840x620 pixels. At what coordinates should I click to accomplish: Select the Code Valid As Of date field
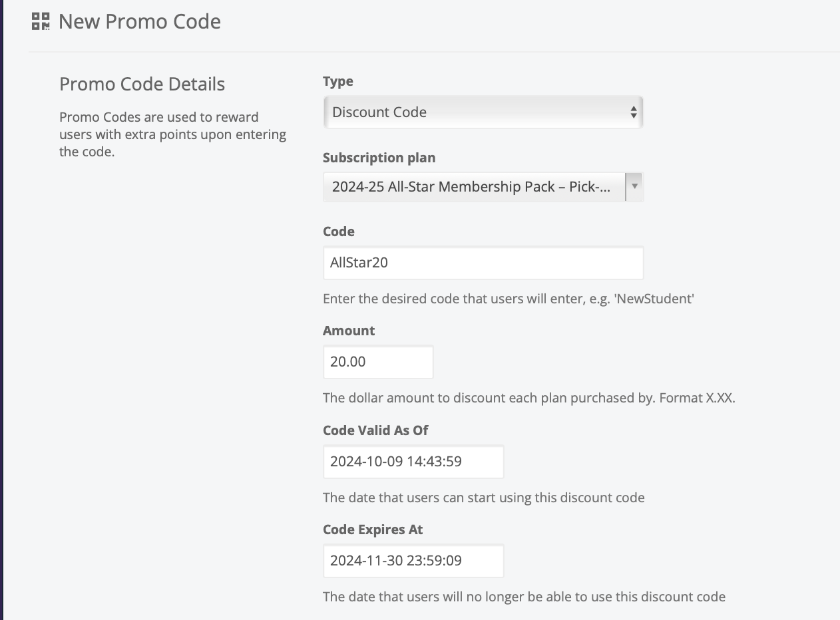413,462
